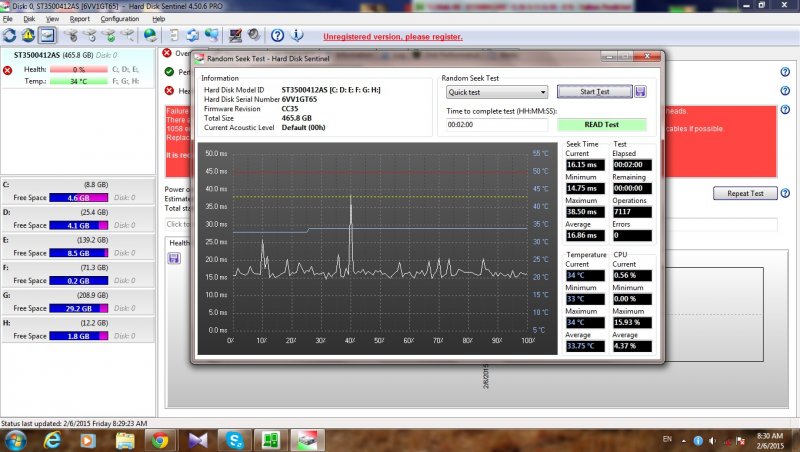This screenshot has height=452, width=800.
Task: Click the help icon beside Repeat Test
Action: [785, 193]
